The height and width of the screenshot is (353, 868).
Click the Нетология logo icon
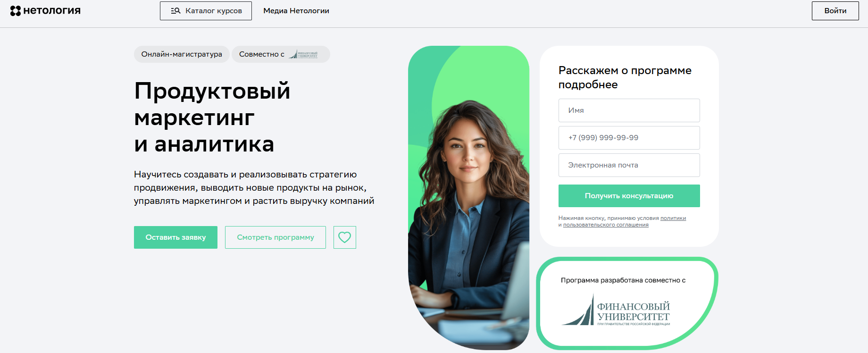16,11
